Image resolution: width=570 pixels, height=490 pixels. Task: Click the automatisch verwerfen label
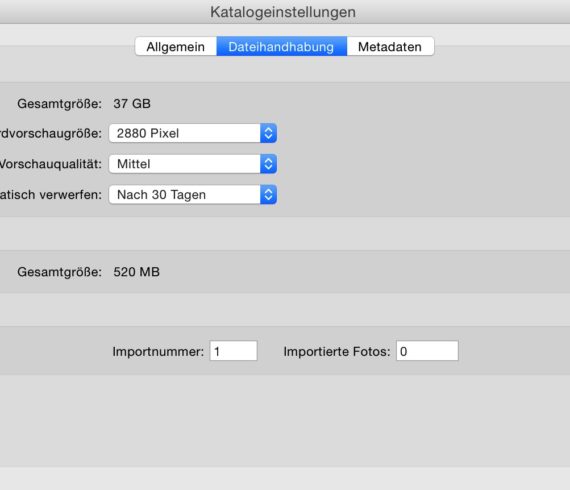(51, 195)
